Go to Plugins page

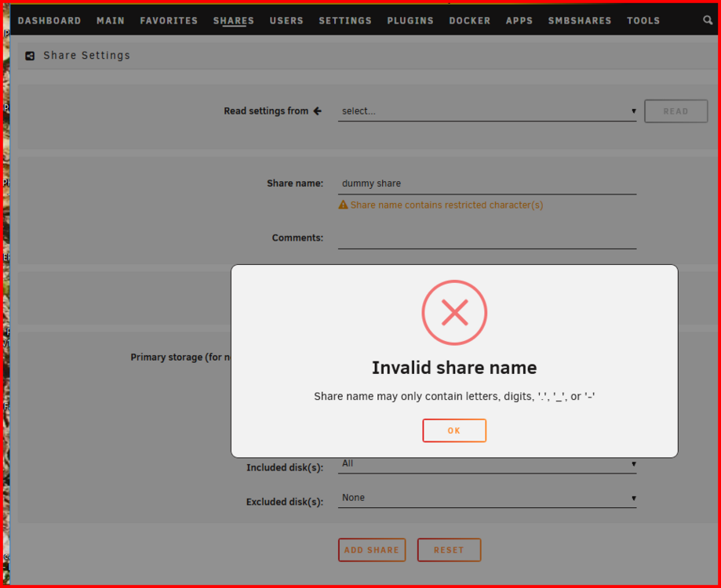(410, 20)
